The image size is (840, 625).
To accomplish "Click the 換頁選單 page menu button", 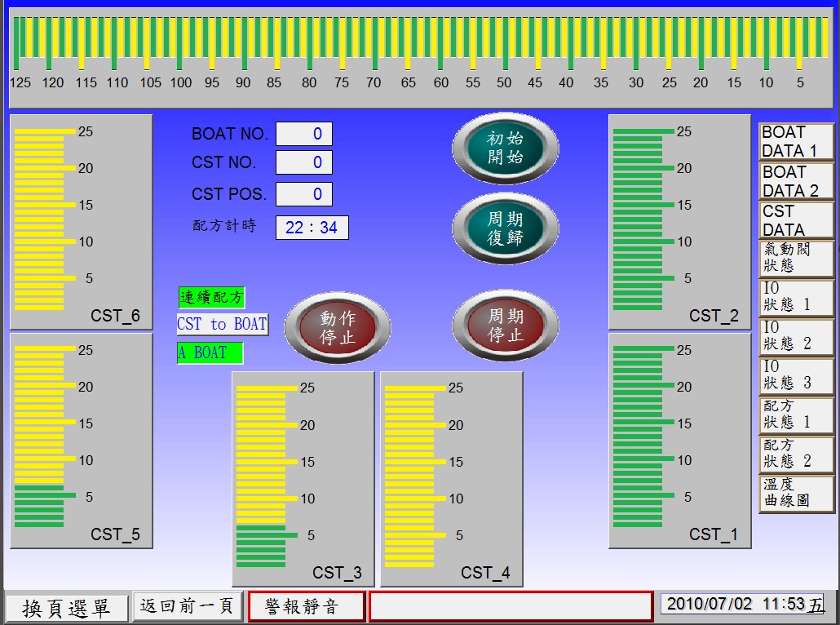I will 67,608.
